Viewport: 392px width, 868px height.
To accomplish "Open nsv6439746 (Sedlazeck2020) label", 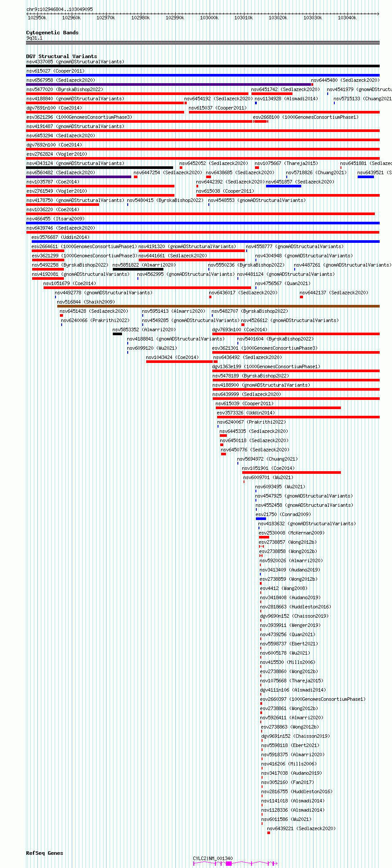I will click(x=61, y=228).
